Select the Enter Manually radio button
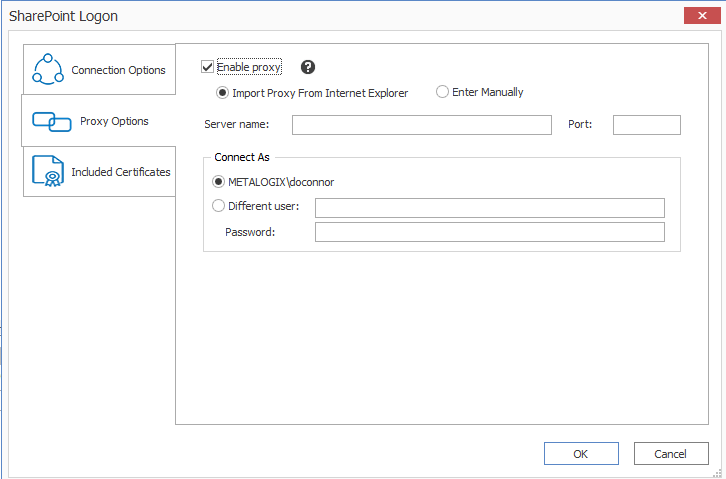 tap(442, 92)
